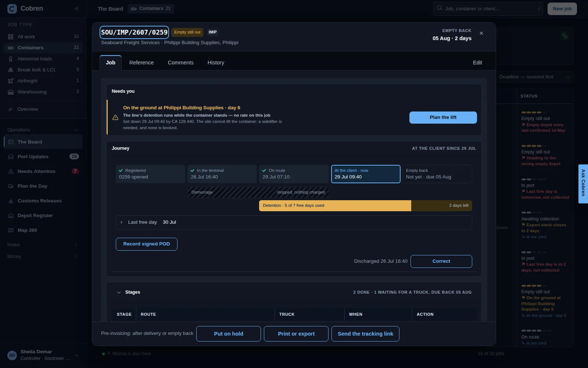588x368 pixels.
Task: Open Port Updates page
Action: 43,156
